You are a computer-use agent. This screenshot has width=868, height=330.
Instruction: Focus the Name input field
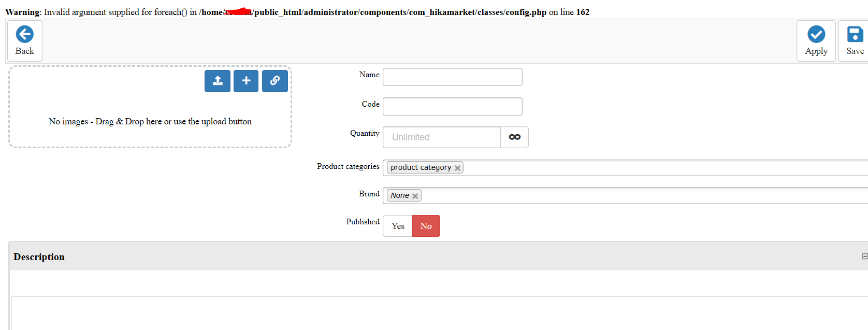pos(452,77)
